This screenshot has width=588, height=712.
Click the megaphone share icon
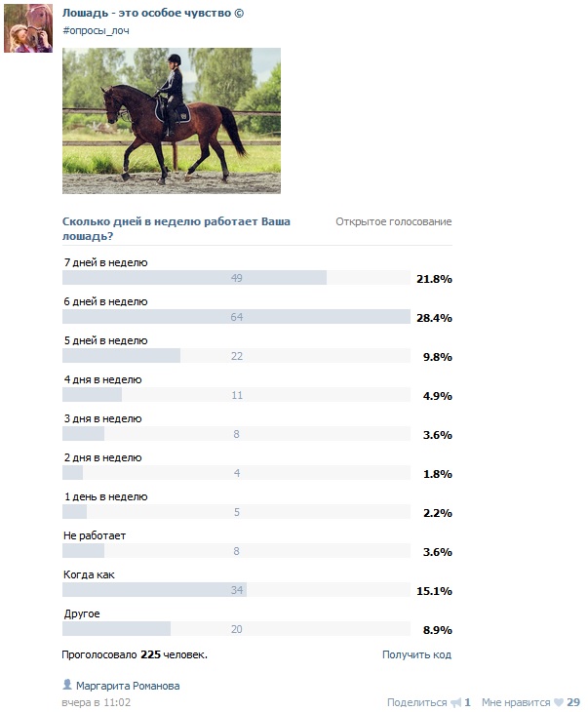coord(454,702)
